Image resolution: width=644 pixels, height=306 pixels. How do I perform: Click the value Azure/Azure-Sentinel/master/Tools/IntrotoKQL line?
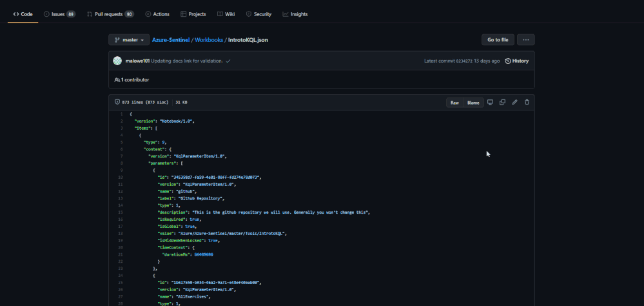click(x=222, y=233)
